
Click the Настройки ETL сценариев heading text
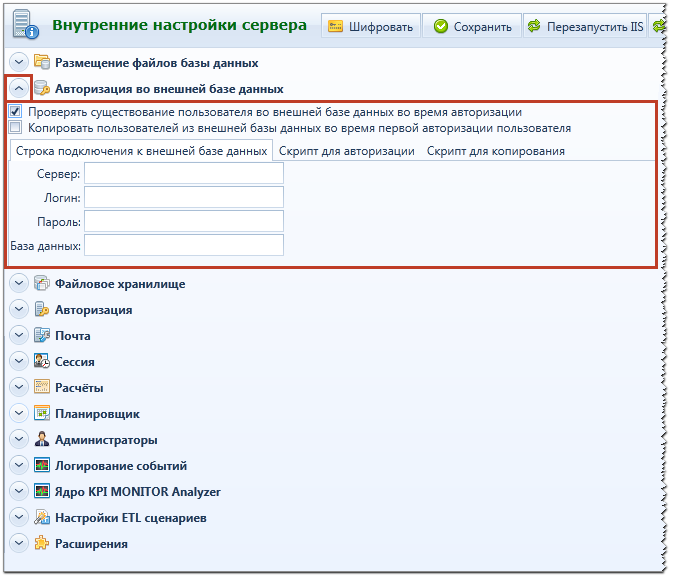[131, 517]
